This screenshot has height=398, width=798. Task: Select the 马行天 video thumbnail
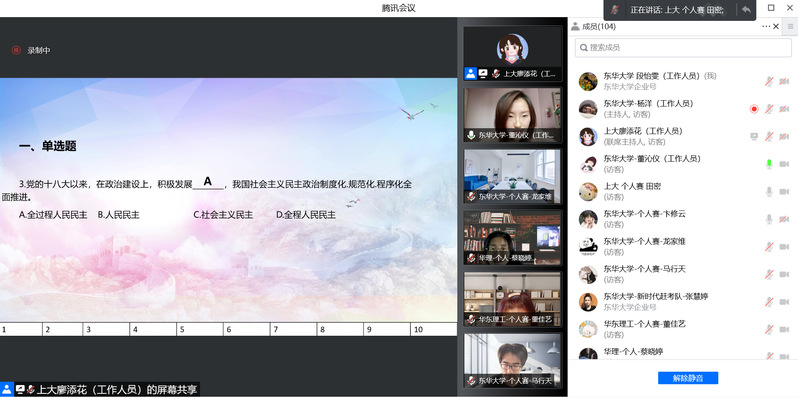512,359
